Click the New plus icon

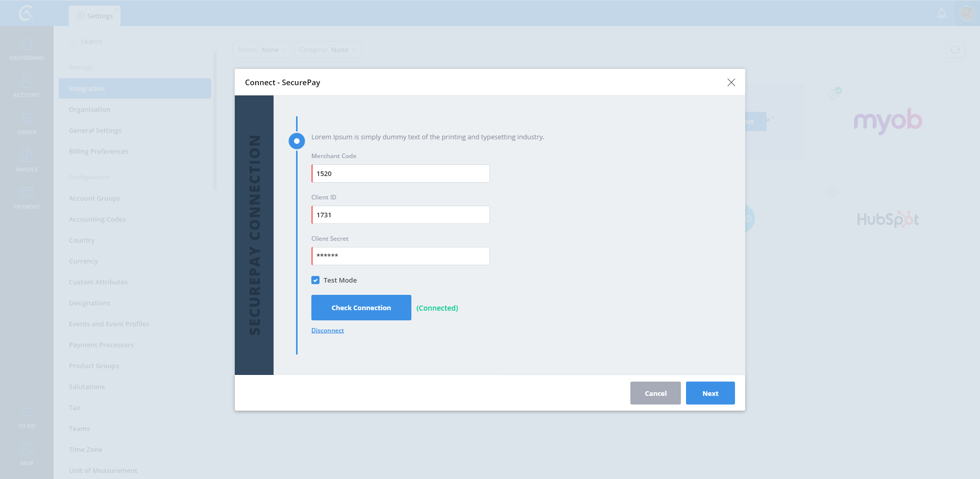pyautogui.click(x=27, y=449)
